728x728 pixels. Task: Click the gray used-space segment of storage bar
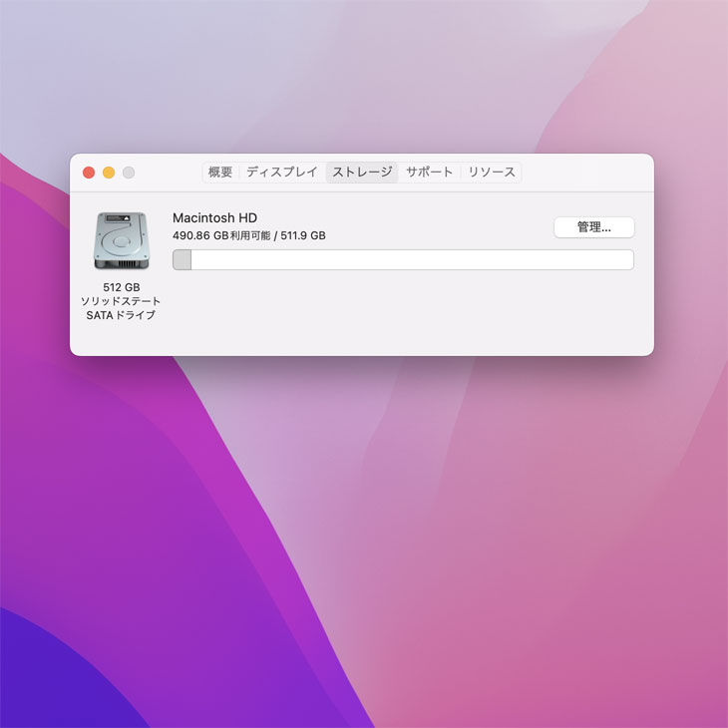point(182,260)
